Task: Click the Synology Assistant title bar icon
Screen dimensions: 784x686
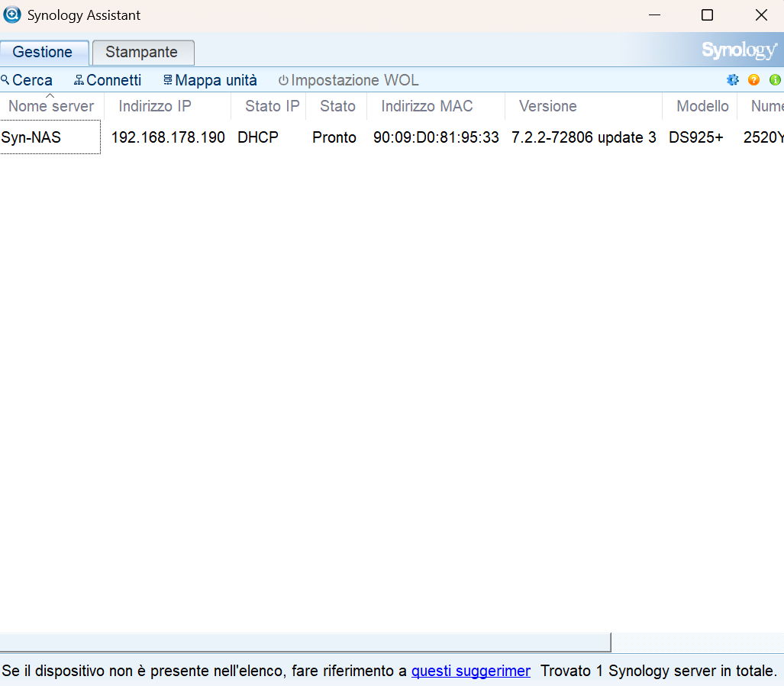Action: [x=12, y=15]
